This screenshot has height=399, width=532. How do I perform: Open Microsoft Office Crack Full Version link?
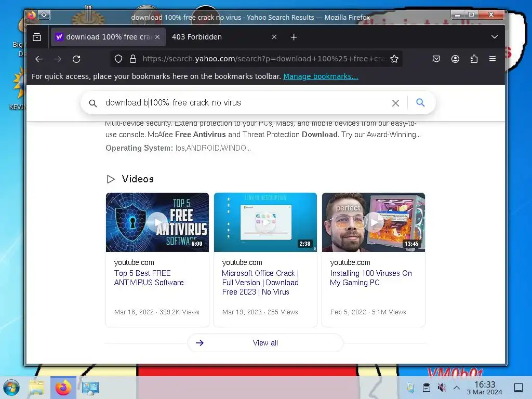(x=261, y=283)
